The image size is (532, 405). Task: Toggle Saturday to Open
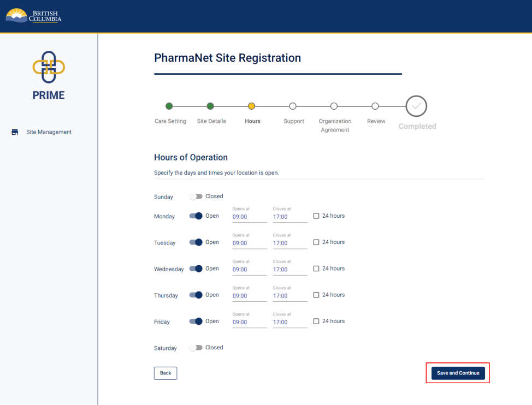click(x=196, y=348)
